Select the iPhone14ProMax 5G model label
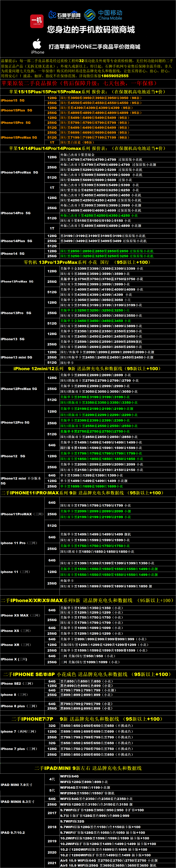 [19, 172]
